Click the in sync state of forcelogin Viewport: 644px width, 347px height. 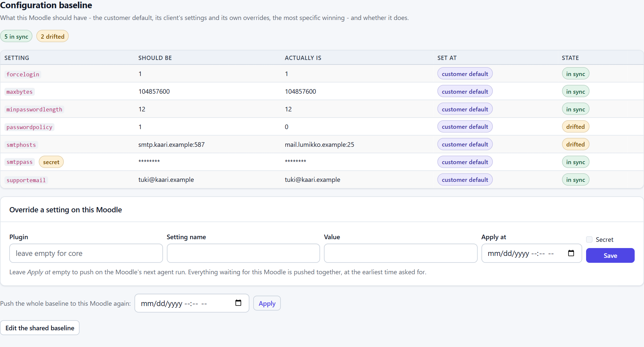pyautogui.click(x=576, y=74)
